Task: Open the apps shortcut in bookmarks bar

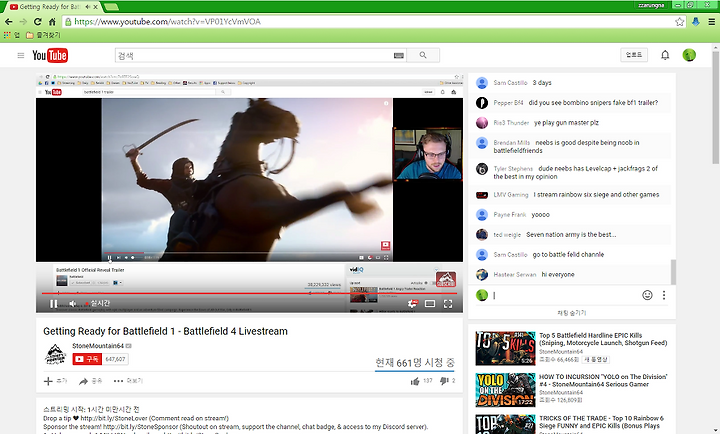Action: tap(11, 35)
